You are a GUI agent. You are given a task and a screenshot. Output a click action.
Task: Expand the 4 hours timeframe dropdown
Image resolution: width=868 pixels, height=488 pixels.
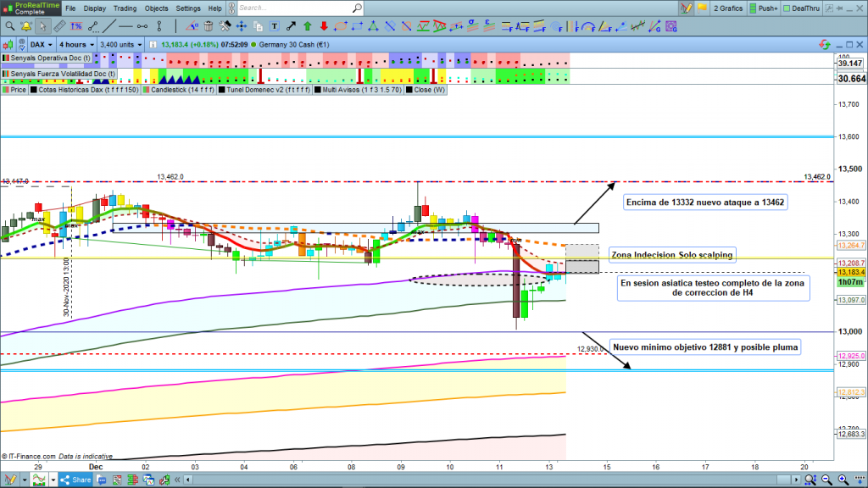pos(76,43)
